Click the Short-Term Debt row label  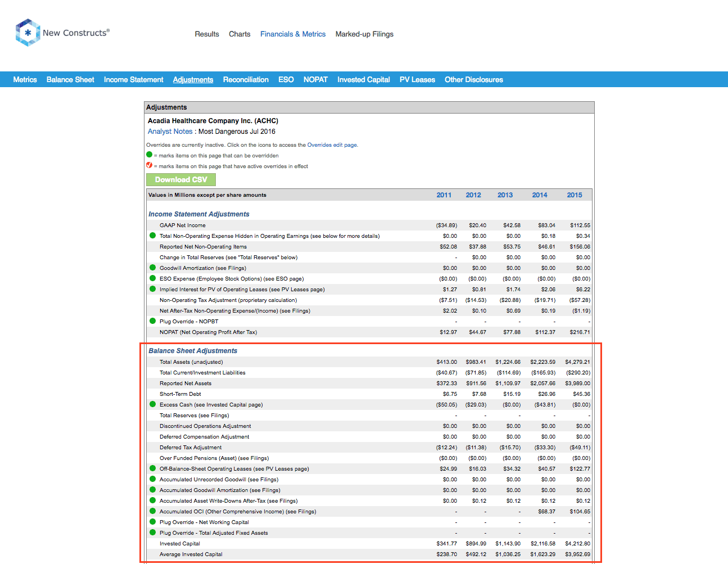pos(180,394)
